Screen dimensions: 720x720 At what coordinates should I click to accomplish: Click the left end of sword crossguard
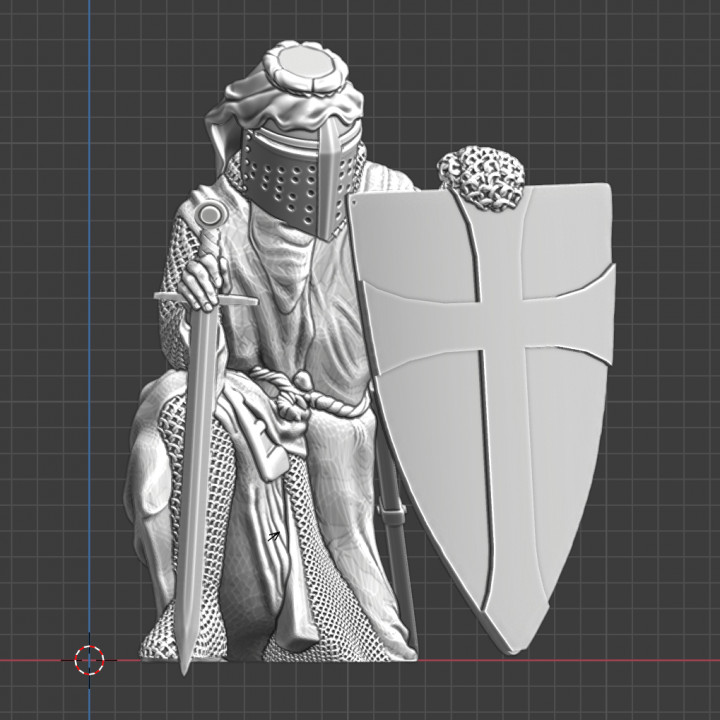(162, 296)
